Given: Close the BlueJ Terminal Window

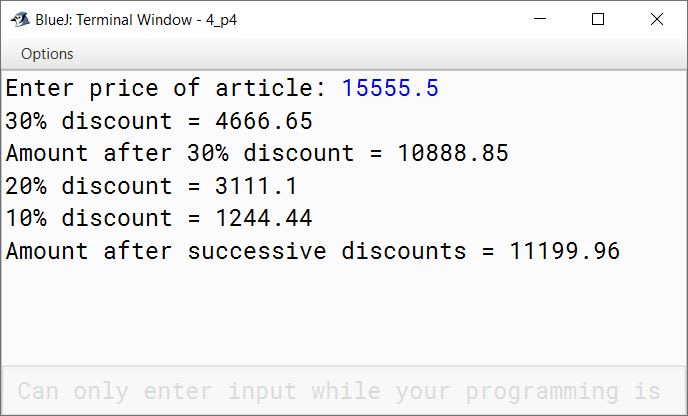Looking at the screenshot, I should pyautogui.click(x=657, y=19).
